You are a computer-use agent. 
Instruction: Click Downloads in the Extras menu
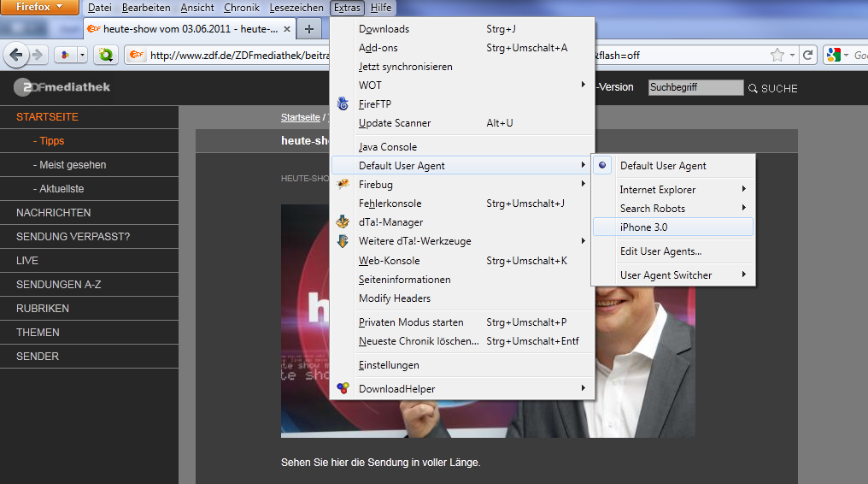(462, 29)
